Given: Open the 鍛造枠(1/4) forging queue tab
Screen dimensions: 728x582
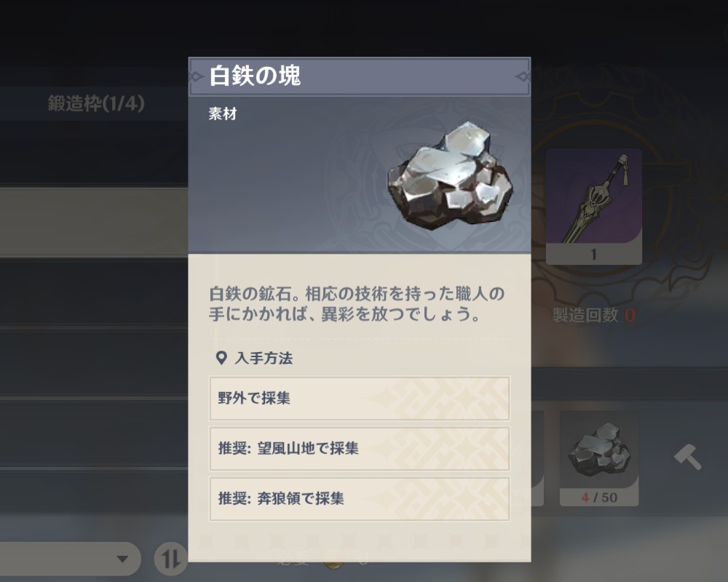Looking at the screenshot, I should pyautogui.click(x=96, y=103).
